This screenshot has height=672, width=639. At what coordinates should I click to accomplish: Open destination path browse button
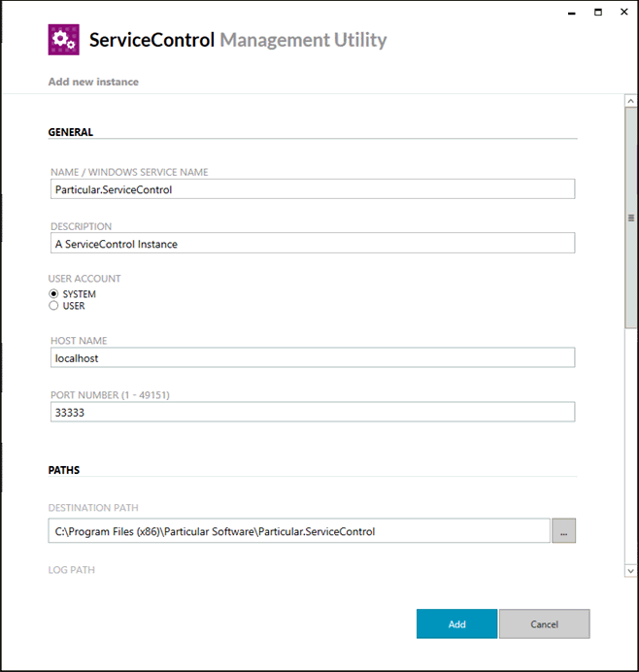(x=563, y=530)
